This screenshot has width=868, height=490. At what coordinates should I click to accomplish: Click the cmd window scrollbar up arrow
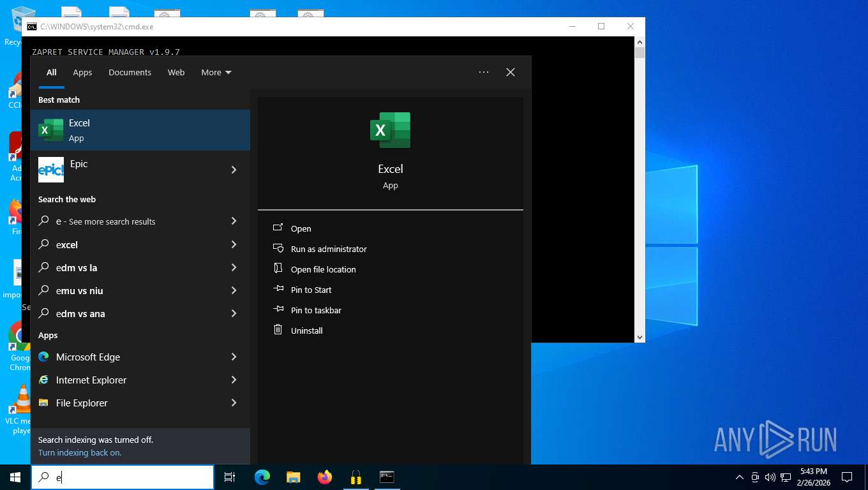click(640, 41)
